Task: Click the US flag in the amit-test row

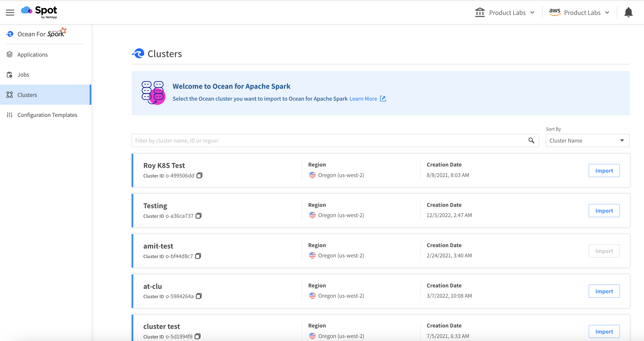Action: [312, 255]
